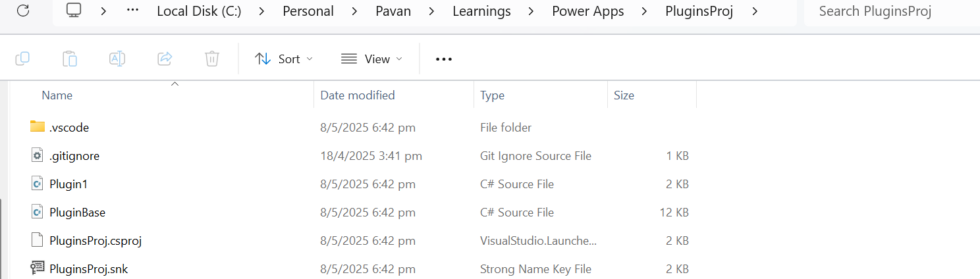This screenshot has height=279, width=980.
Task: Expand the breadcrumb ellipsis for hidden folders
Action: [x=132, y=11]
